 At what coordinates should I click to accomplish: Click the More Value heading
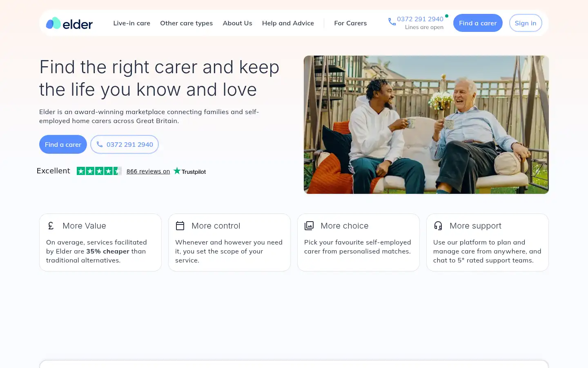pos(84,226)
